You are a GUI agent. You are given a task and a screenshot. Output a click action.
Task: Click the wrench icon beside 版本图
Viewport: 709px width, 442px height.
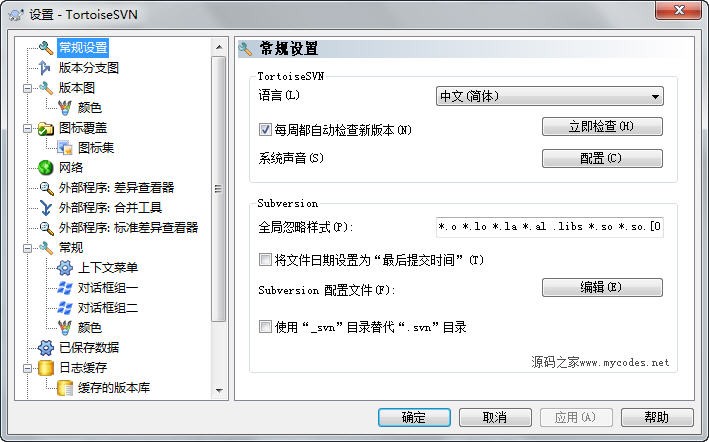[x=46, y=88]
